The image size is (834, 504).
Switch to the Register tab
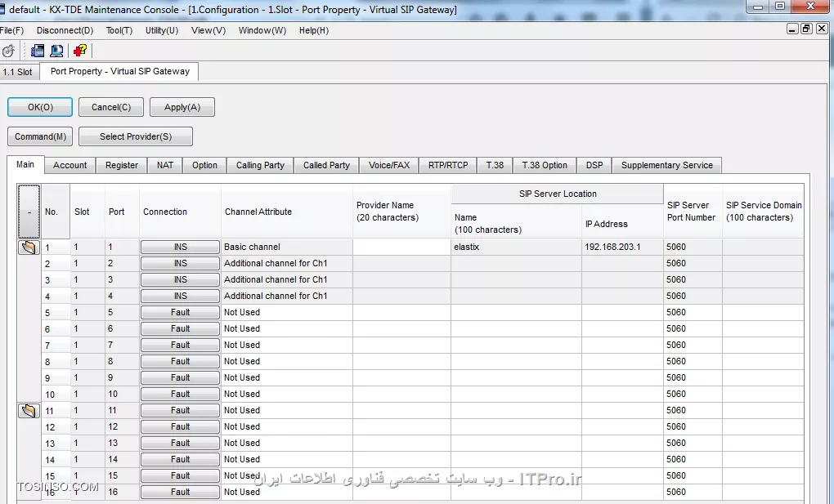[x=122, y=165]
